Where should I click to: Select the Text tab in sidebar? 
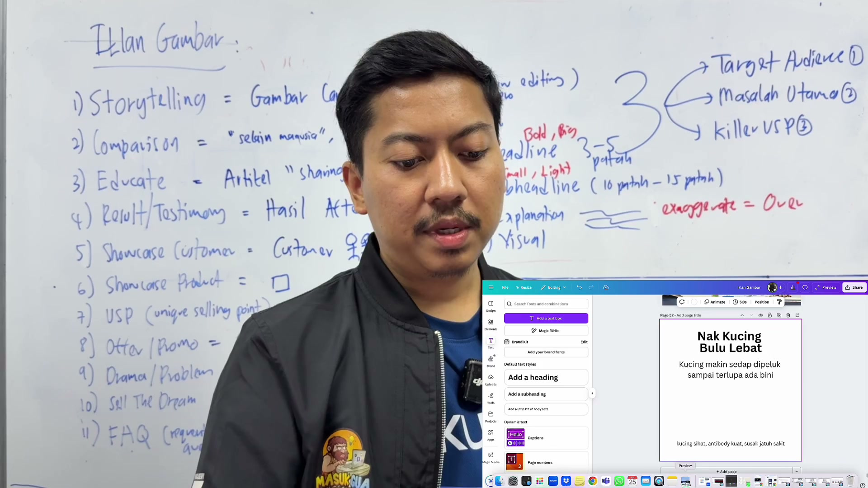point(491,343)
